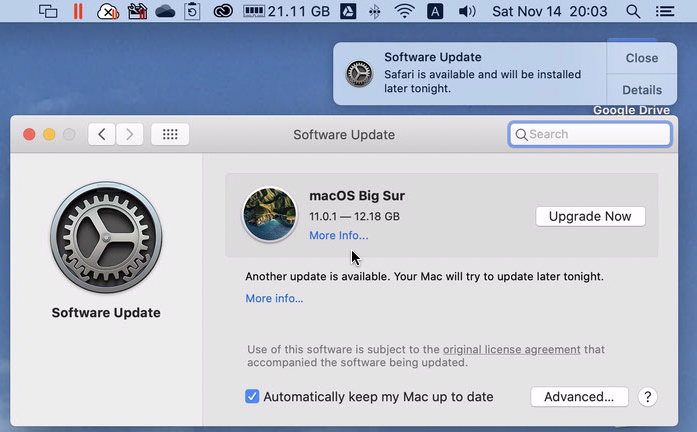Open Wi-Fi menu in the menu bar

(x=404, y=12)
